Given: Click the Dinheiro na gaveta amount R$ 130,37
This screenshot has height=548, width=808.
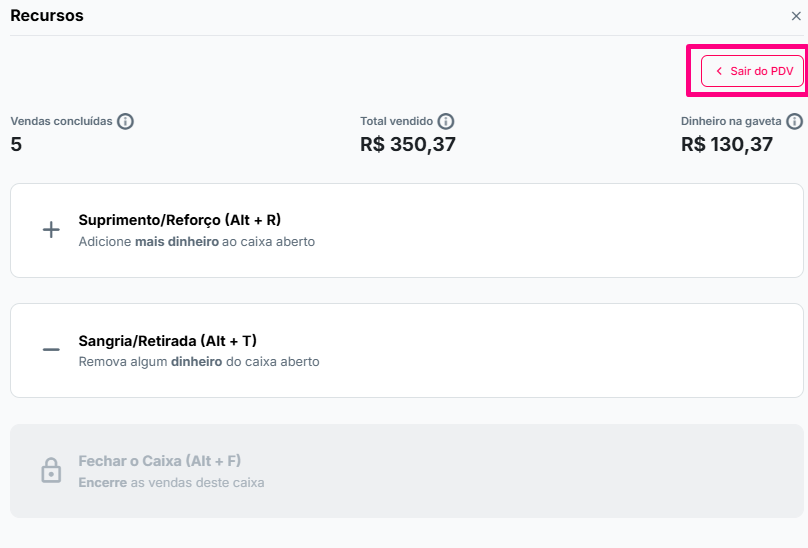Looking at the screenshot, I should (727, 144).
